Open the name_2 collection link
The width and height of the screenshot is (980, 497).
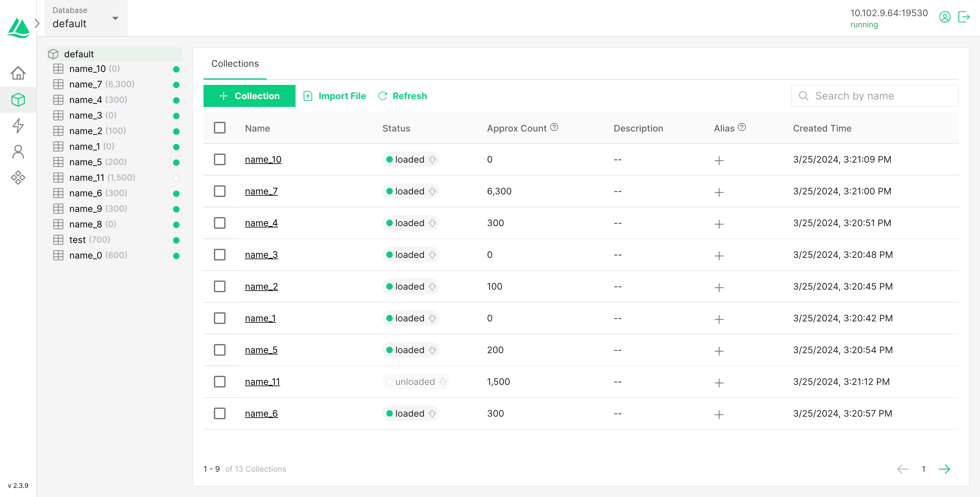(x=261, y=286)
